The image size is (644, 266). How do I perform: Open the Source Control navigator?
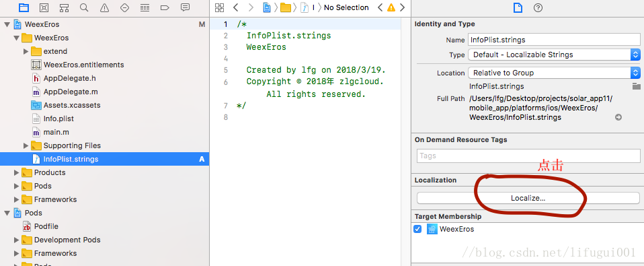(x=44, y=7)
